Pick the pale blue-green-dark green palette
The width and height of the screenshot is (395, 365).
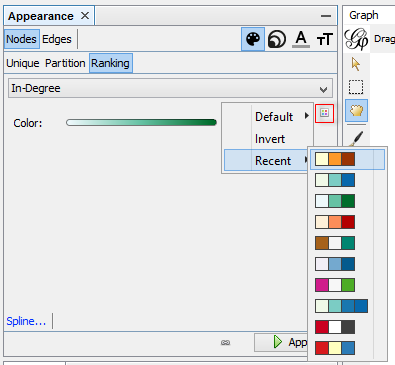(x=335, y=201)
